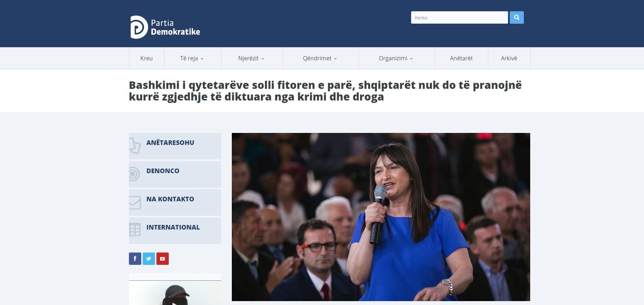
Task: Click the Partia Demokratike logo
Action: pos(165,27)
